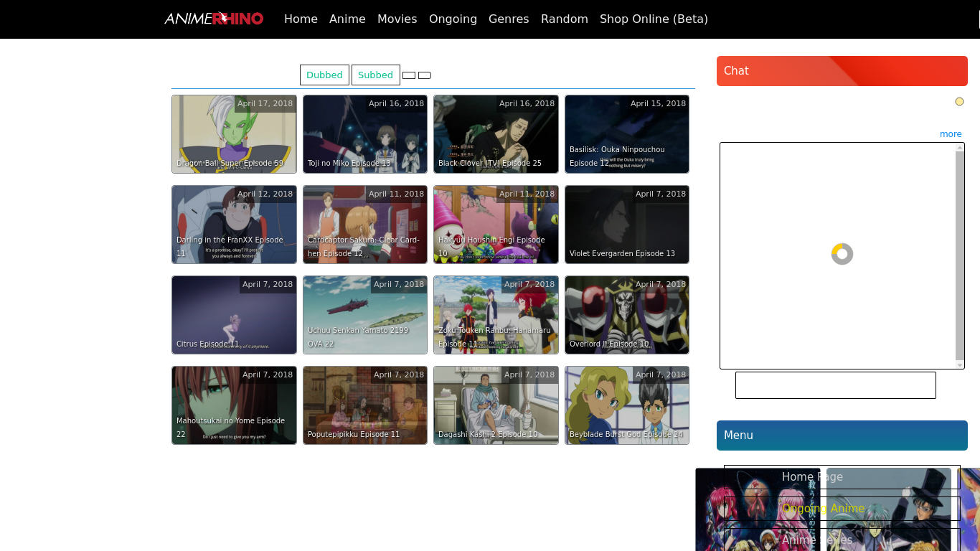
Task: Open Home in the top navigation
Action: pyautogui.click(x=301, y=19)
